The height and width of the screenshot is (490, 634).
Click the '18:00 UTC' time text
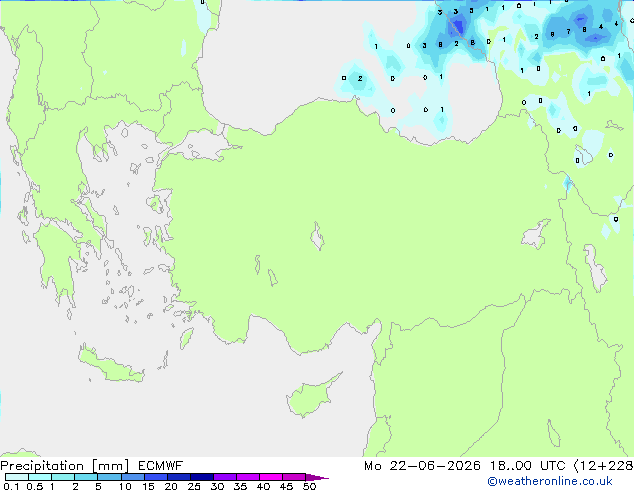(527, 466)
